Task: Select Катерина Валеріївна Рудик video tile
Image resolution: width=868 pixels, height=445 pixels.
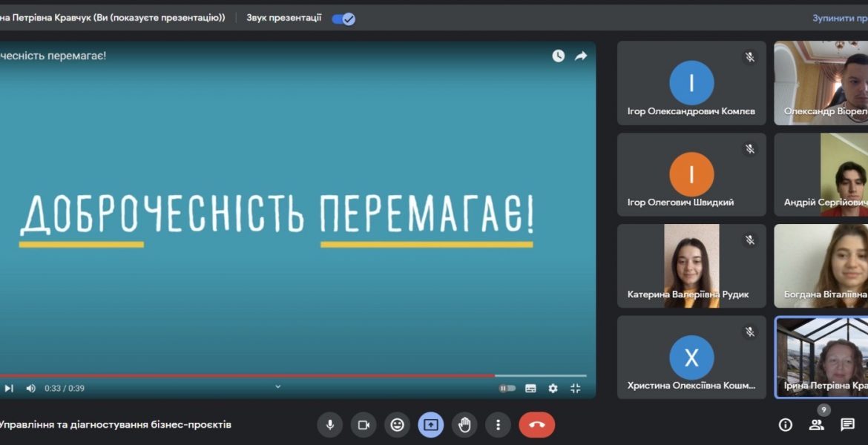Action: [x=691, y=266]
